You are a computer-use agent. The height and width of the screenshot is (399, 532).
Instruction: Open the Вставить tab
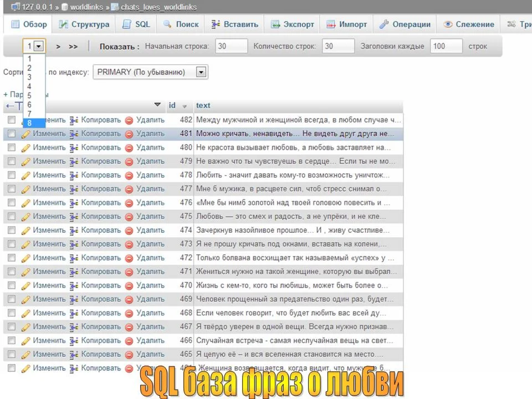(x=234, y=24)
